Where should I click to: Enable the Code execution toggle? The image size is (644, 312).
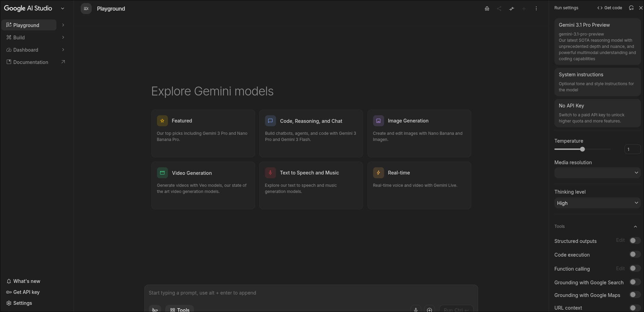[x=635, y=255]
